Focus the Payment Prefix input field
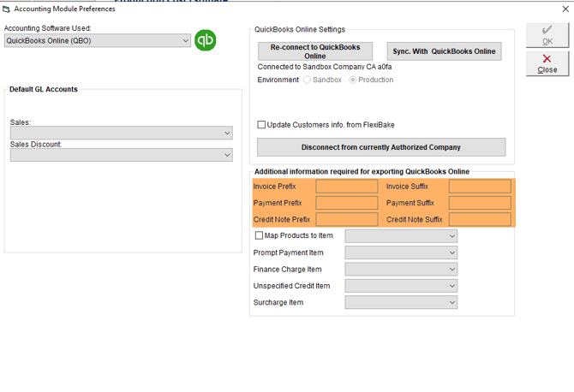The width and height of the screenshot is (574, 392). pos(347,203)
